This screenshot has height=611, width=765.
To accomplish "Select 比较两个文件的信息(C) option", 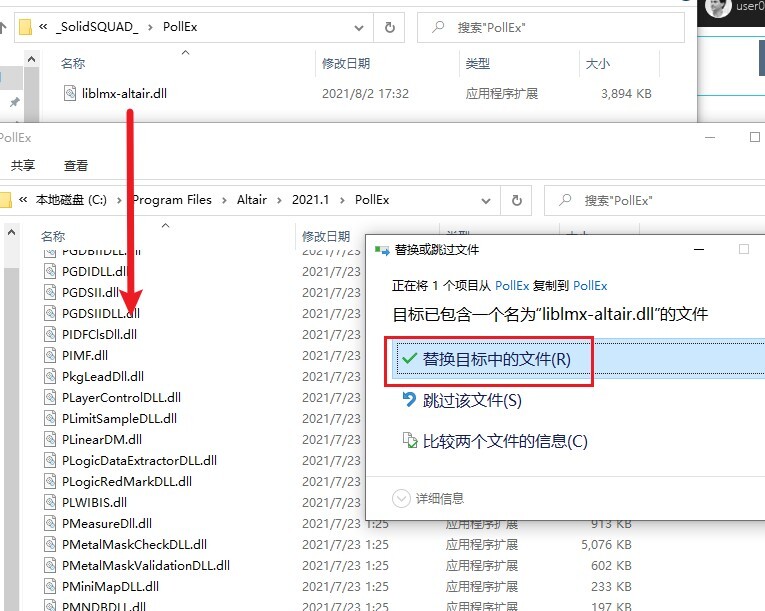I will tap(505, 441).
